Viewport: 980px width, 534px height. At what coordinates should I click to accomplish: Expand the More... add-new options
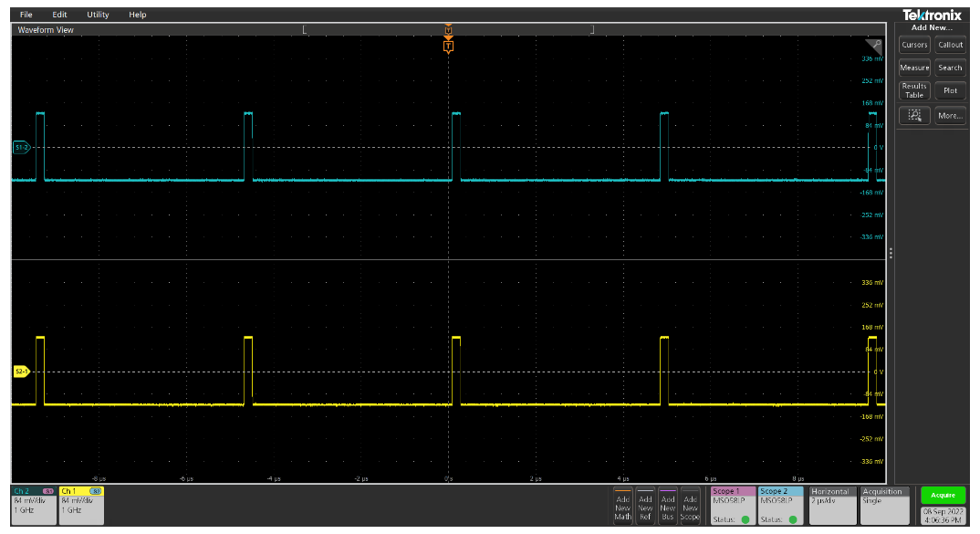click(950, 116)
